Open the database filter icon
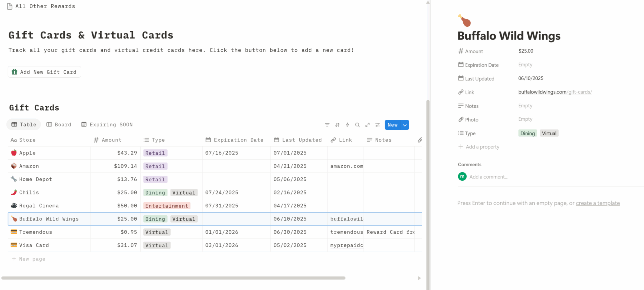 point(327,125)
